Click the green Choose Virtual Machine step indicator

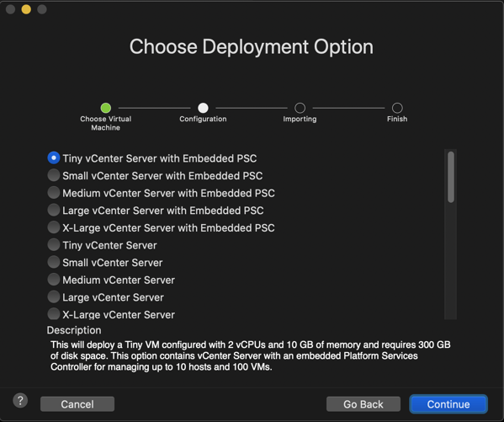point(106,108)
